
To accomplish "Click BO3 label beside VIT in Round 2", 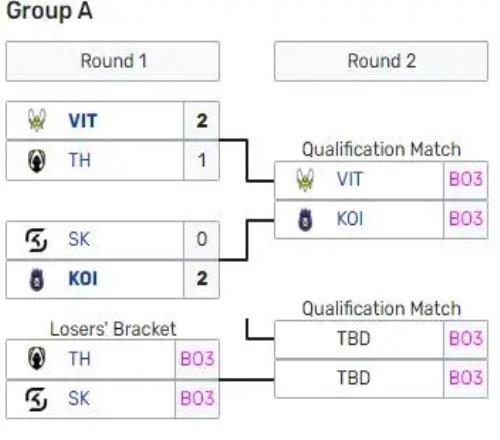I will (466, 179).
